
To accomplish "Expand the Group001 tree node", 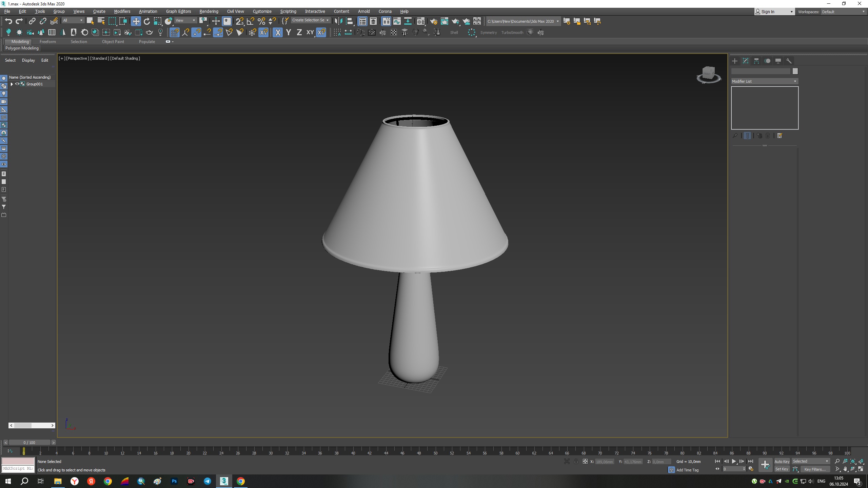I will [12, 84].
